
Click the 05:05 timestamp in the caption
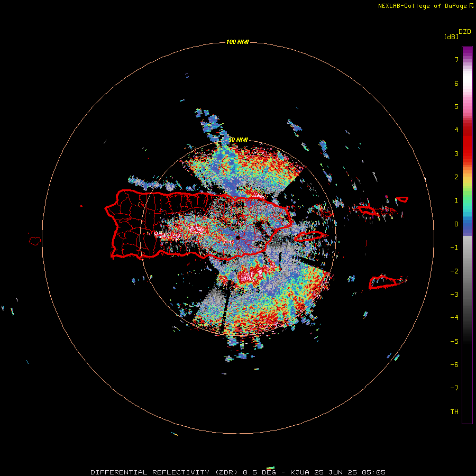tap(374, 472)
